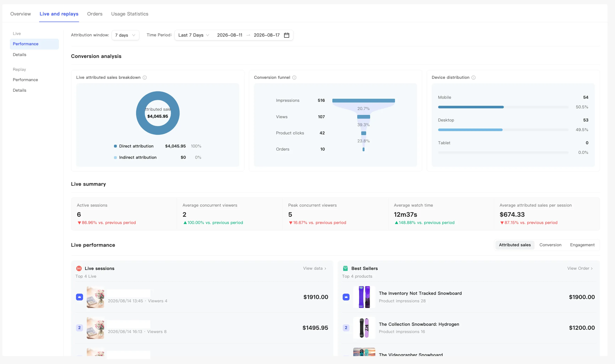The height and width of the screenshot is (364, 615).
Task: Open View data for Live sessions
Action: 315,268
